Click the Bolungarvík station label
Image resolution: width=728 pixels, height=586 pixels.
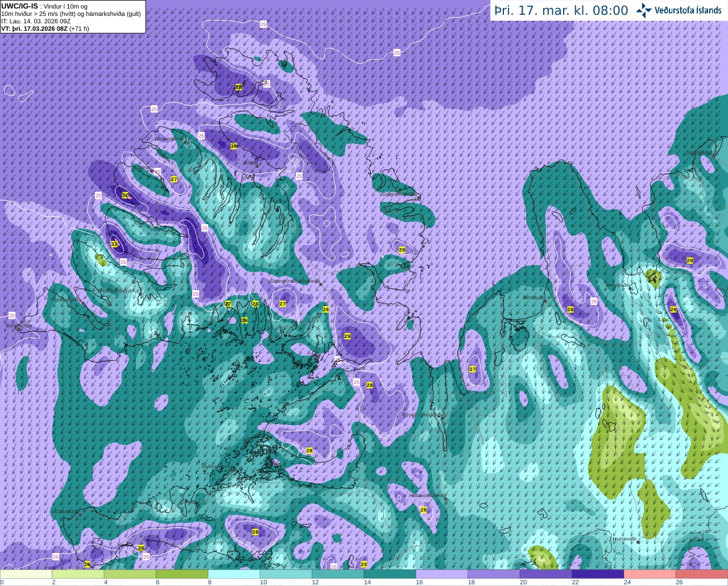tap(169, 138)
